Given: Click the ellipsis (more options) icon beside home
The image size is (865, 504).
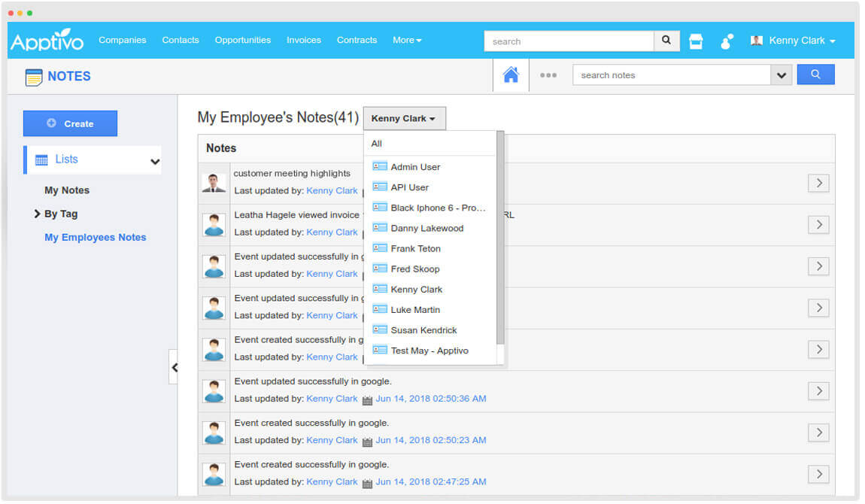Looking at the screenshot, I should tap(549, 75).
